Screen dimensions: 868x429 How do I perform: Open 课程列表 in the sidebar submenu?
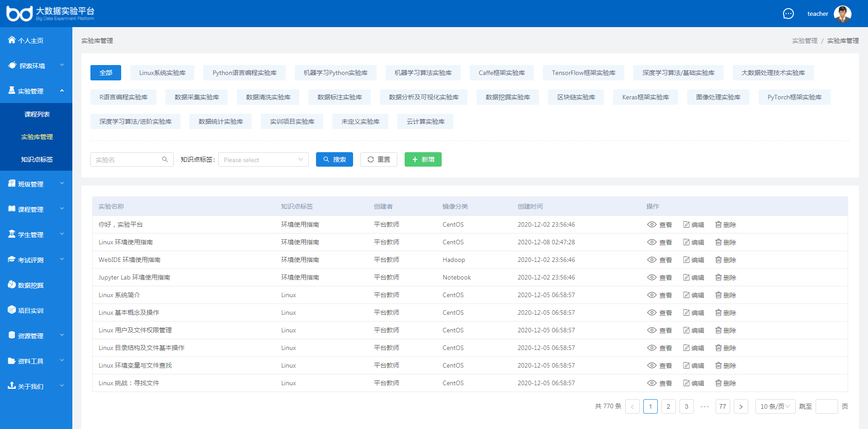point(37,114)
